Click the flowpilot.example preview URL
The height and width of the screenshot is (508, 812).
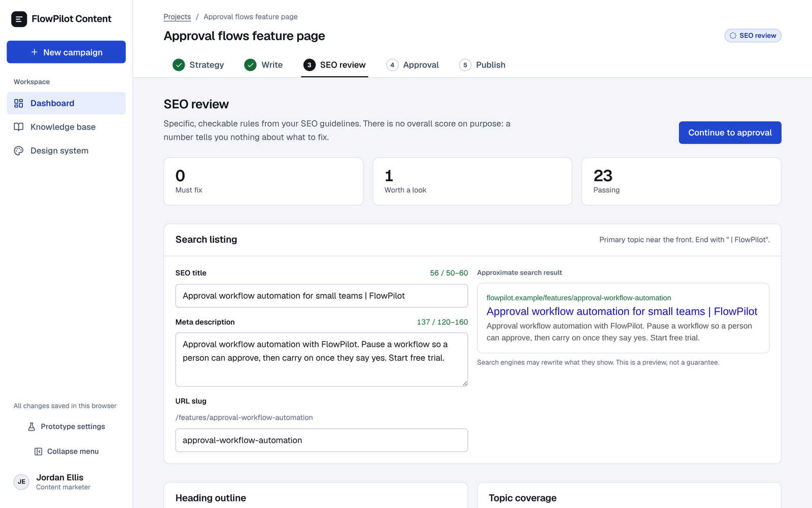[x=579, y=298]
